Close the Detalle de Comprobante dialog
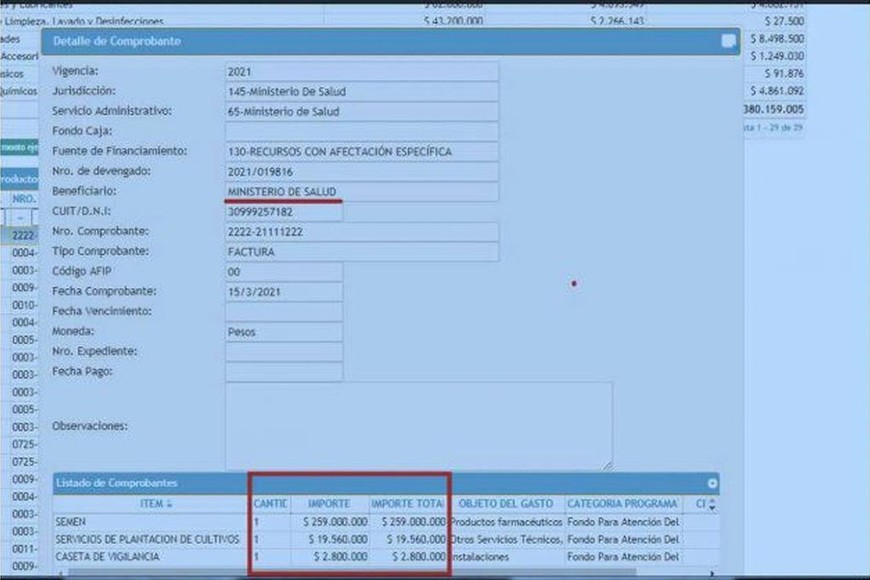Viewport: 870px width, 580px height. (x=729, y=41)
